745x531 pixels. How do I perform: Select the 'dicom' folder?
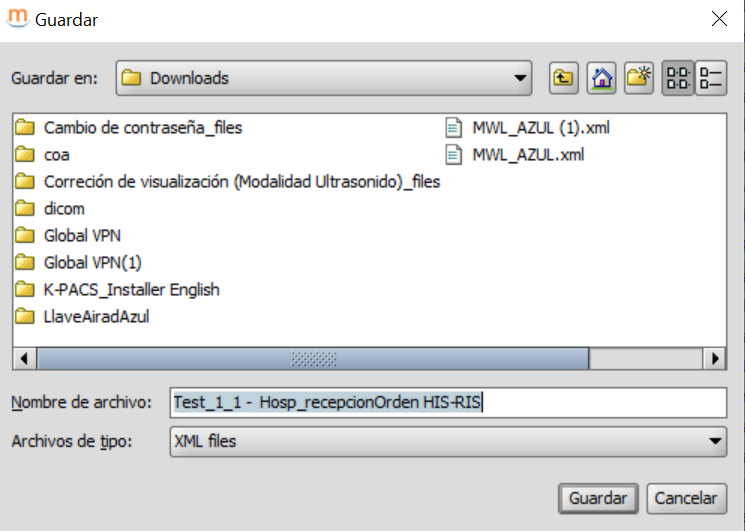[x=64, y=209]
